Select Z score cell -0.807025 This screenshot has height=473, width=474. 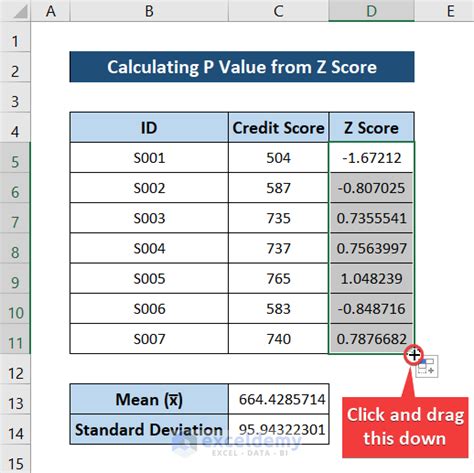pyautogui.click(x=371, y=188)
